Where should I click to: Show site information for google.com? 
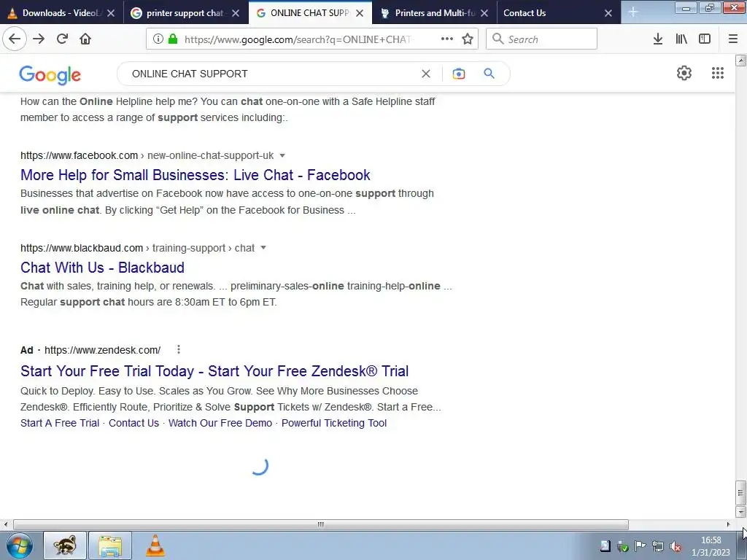pos(158,39)
